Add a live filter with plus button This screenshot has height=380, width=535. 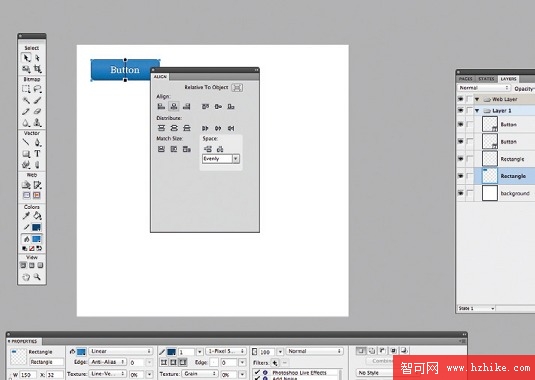click(x=275, y=363)
